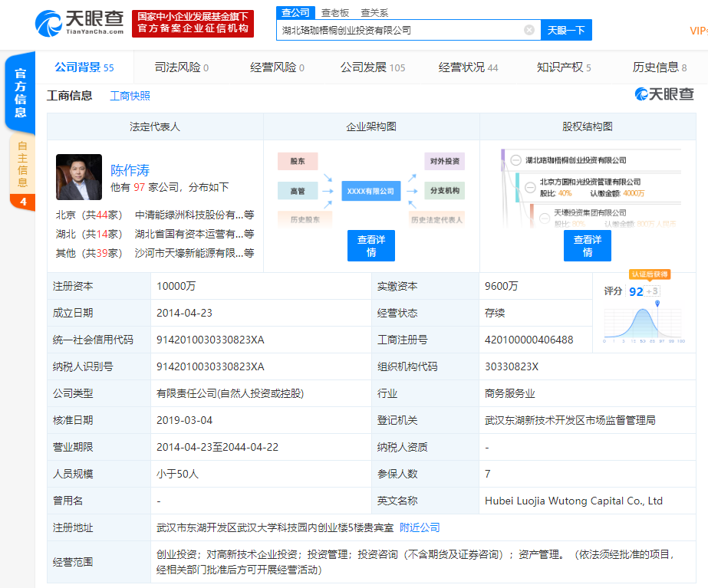This screenshot has width=708, height=588.
Task: Click the 天眼一下 search button
Action: pos(566,30)
